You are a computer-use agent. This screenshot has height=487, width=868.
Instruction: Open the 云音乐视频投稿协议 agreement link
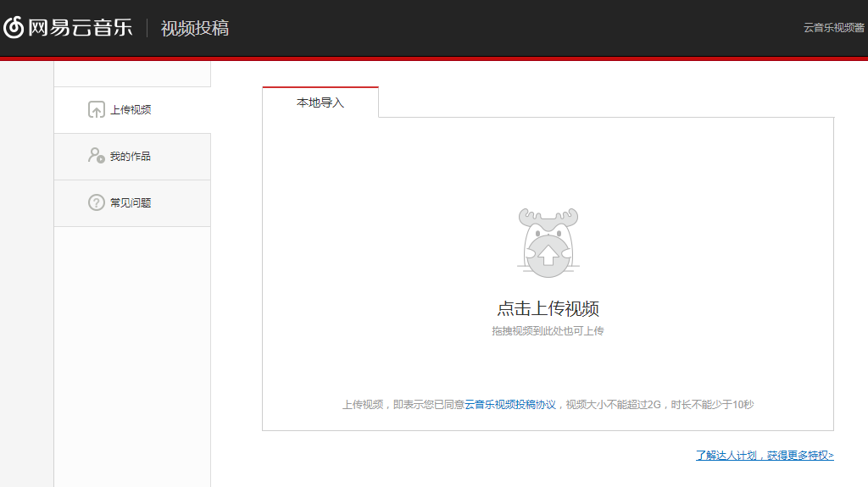[x=510, y=405]
